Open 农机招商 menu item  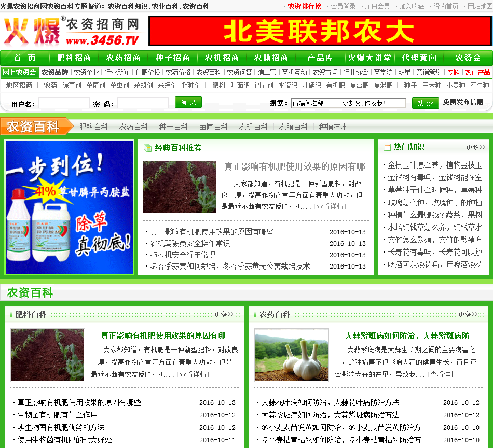pyautogui.click(x=222, y=58)
